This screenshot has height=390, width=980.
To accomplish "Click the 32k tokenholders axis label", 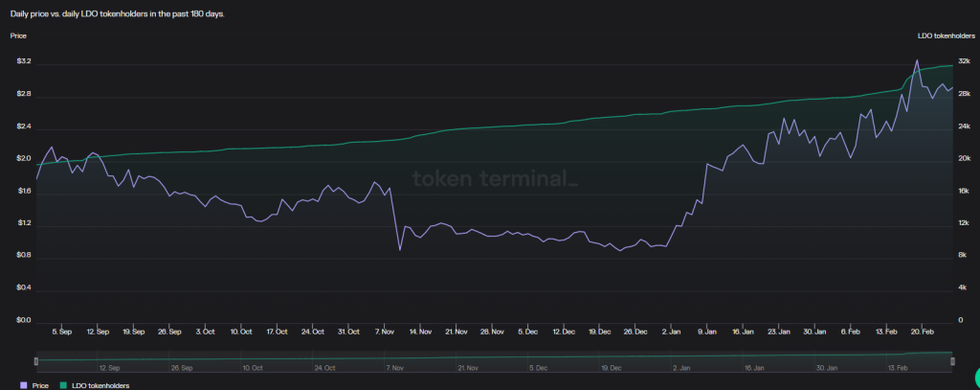I will coord(964,61).
